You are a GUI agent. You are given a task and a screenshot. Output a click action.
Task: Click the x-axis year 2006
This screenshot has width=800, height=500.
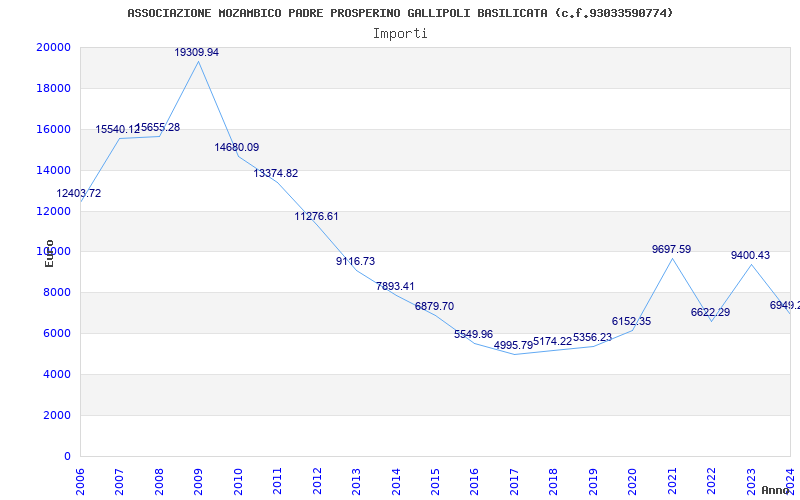pyautogui.click(x=80, y=482)
